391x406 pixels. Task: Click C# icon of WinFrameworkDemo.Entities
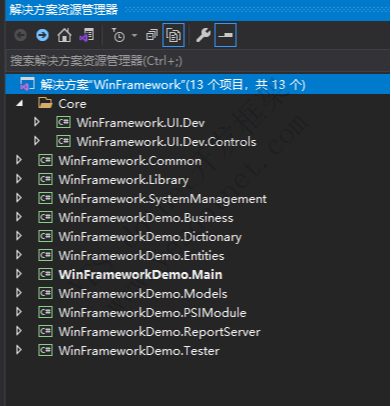pyautogui.click(x=45, y=255)
